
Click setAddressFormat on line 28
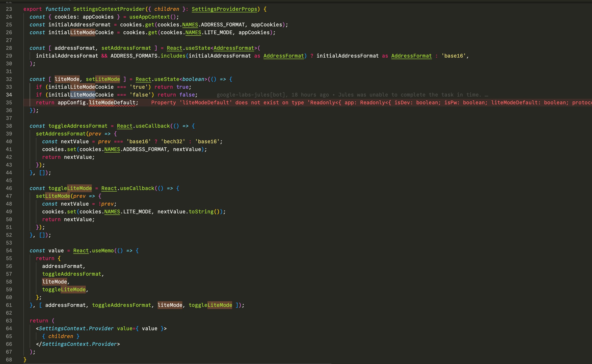(126, 48)
